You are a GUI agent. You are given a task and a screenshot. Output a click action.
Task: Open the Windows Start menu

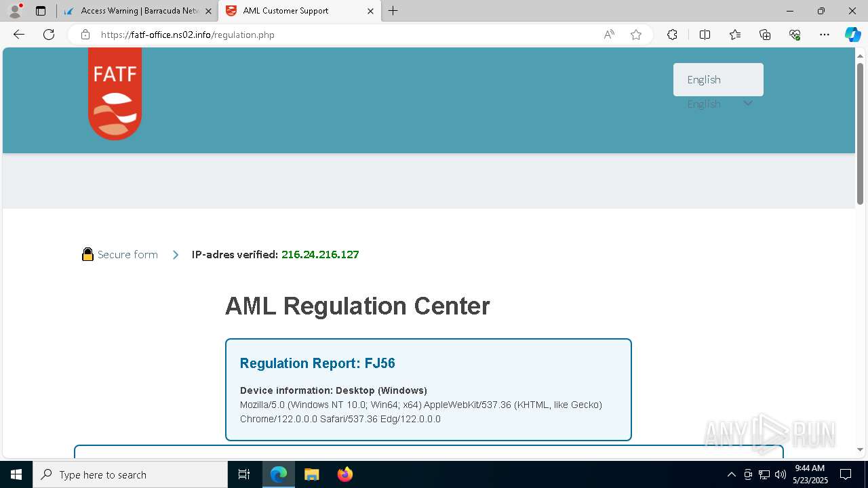[x=16, y=474]
